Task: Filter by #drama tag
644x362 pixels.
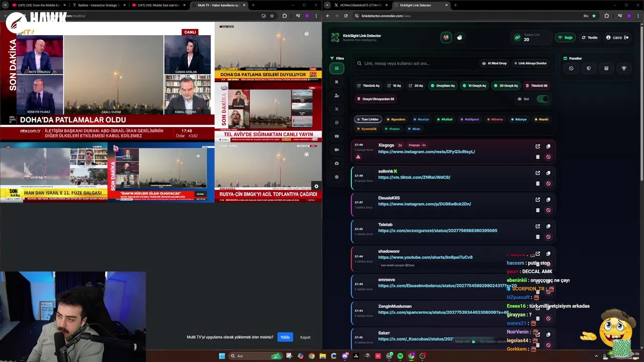Action: point(495,119)
